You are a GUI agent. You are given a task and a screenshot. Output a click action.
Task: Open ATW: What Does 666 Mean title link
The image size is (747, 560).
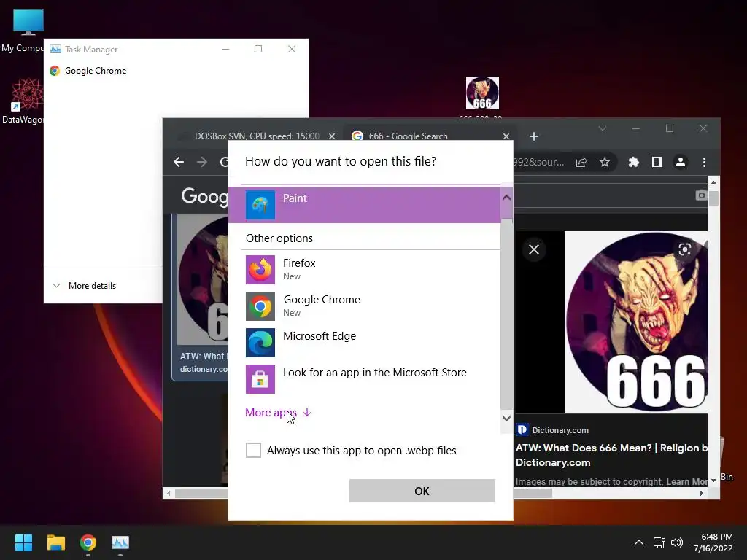coord(612,455)
